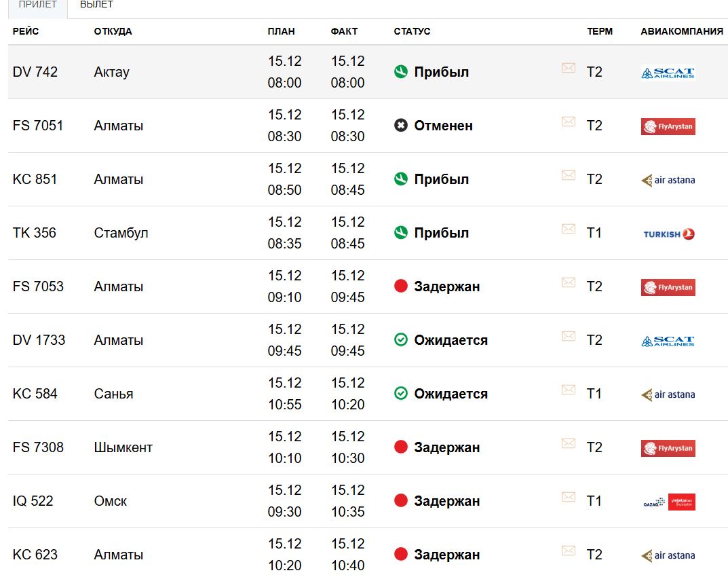
Task: Click the СТАТУС column header
Action: (x=412, y=31)
